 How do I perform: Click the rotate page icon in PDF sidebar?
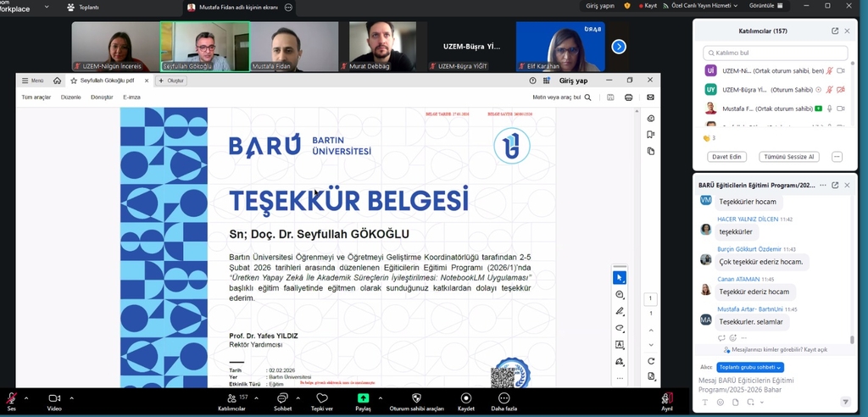click(x=650, y=361)
